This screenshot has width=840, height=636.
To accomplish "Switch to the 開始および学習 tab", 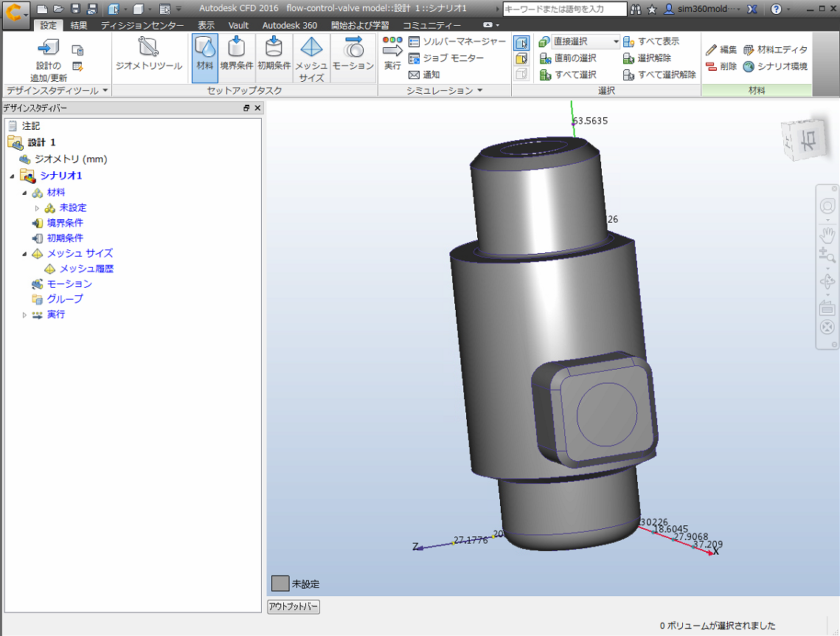I will click(x=360, y=25).
